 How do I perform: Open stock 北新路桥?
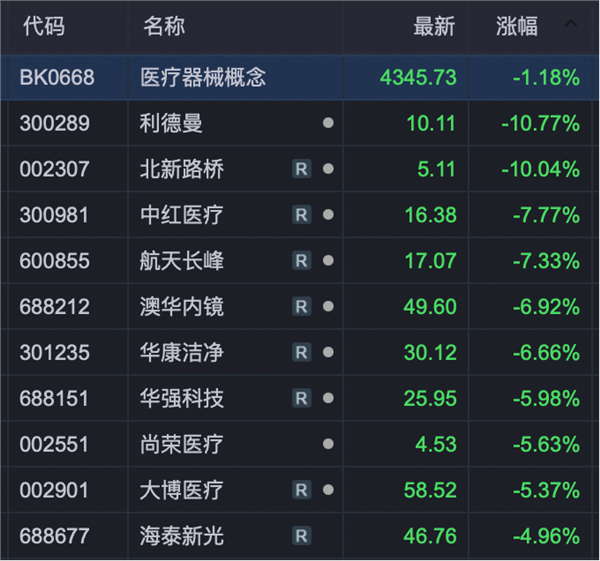[182, 169]
